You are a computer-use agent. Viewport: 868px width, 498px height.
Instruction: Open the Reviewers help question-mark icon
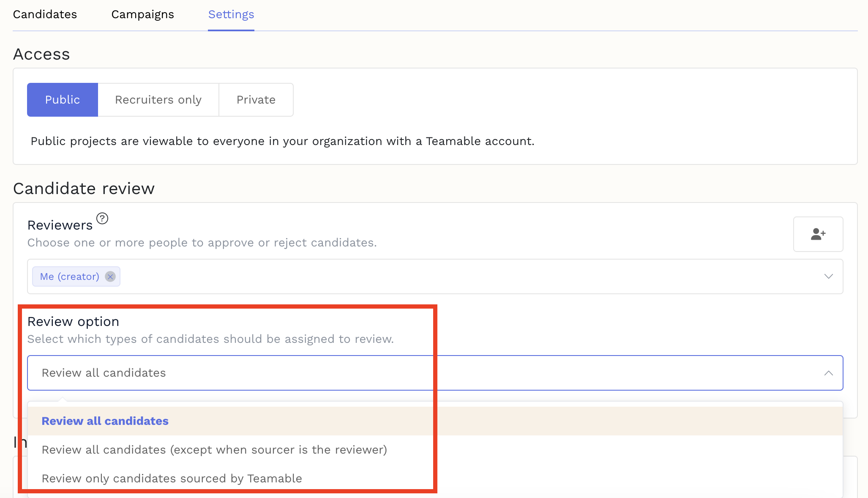pos(102,219)
